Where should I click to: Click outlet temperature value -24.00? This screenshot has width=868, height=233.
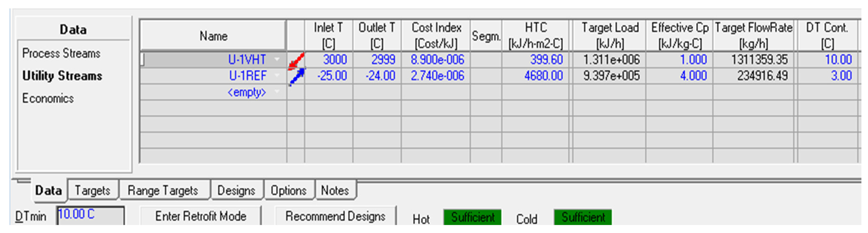(x=380, y=76)
